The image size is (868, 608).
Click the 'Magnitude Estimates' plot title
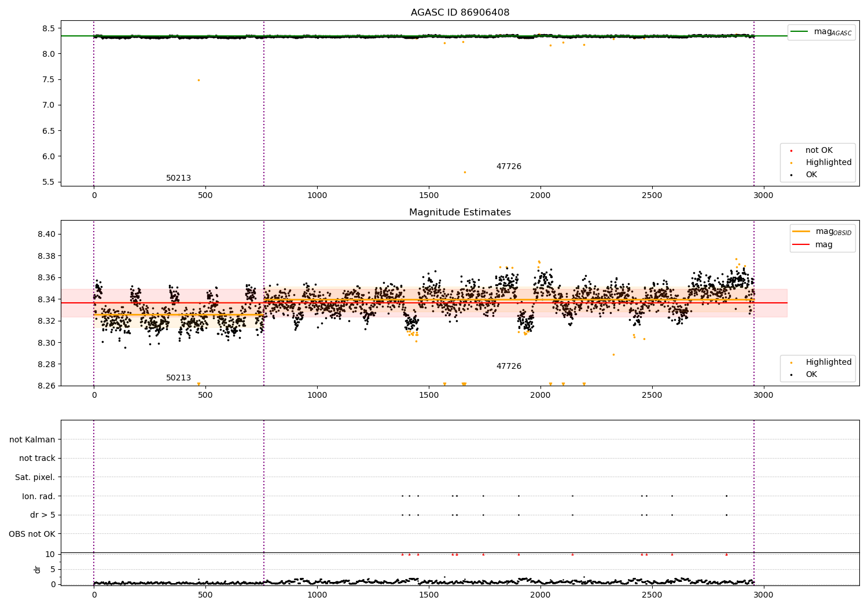(x=460, y=213)
